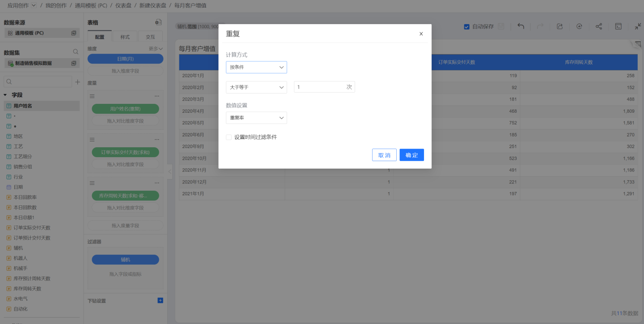Enable 设置时间过滤条件 checkbox
Screen dimensions: 644x324
click(229, 137)
